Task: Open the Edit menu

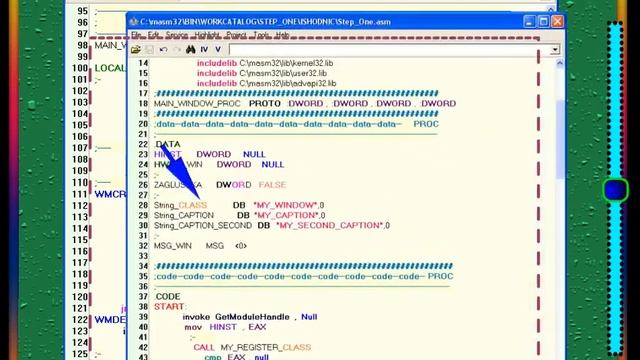Action: (153, 35)
